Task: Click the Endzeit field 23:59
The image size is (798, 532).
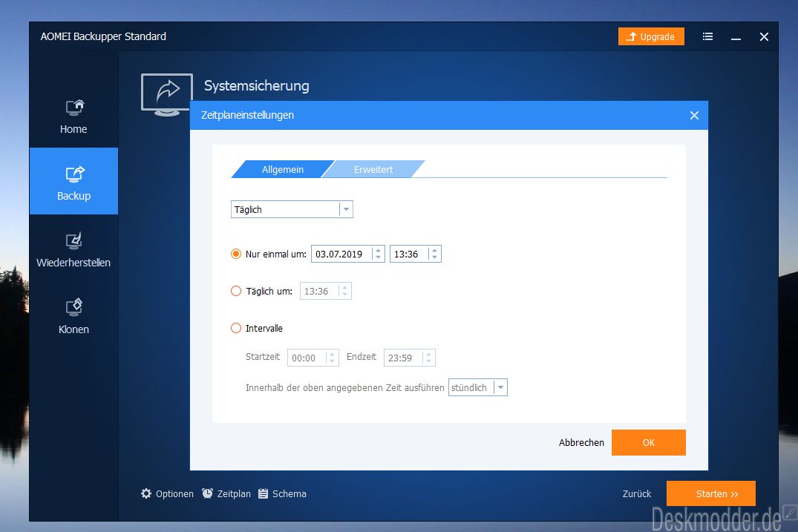Action: [x=409, y=358]
